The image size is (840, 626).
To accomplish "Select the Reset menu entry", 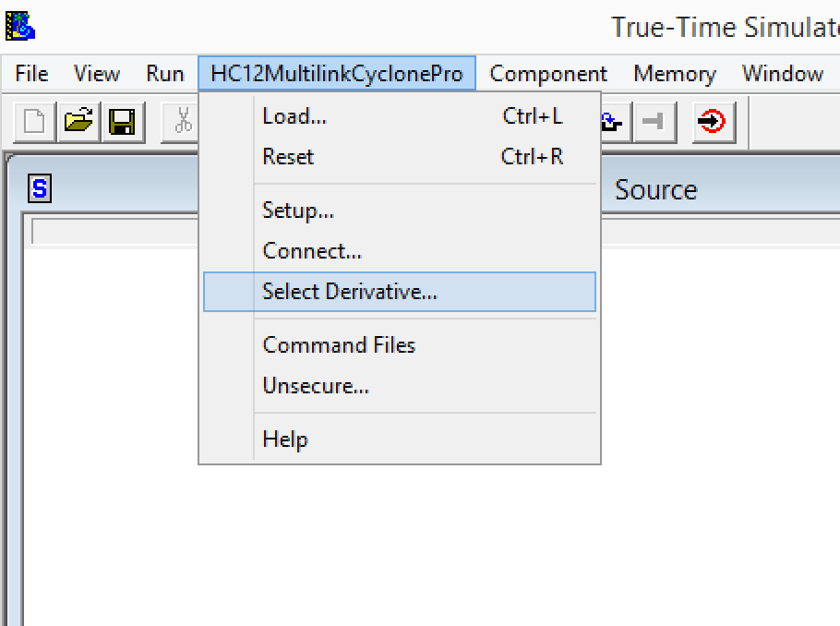I will (288, 157).
